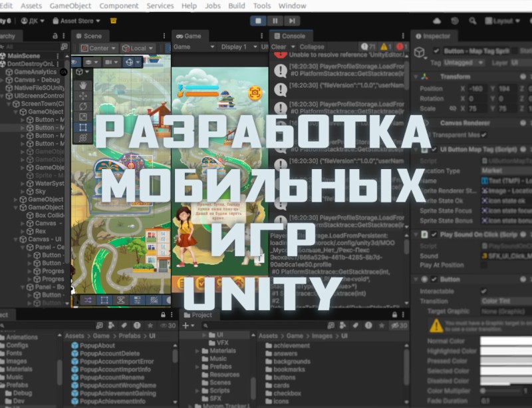The image size is (532, 408).
Task: Open the Local handle rotation dropdown
Action: coord(138,48)
